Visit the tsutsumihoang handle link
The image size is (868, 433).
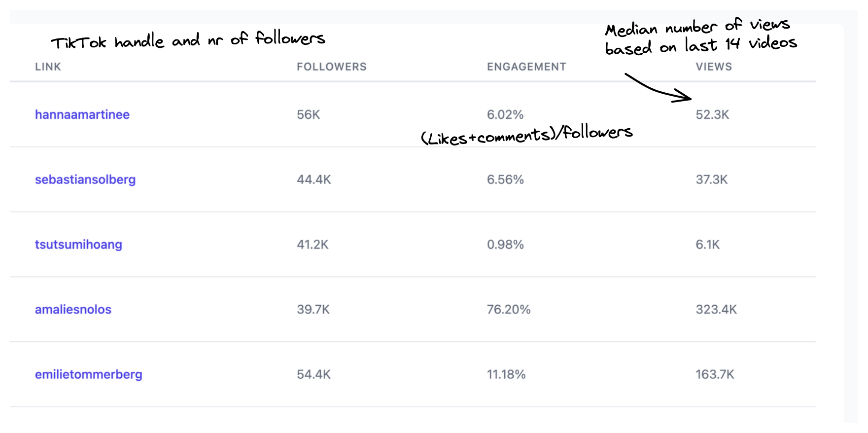(x=78, y=245)
